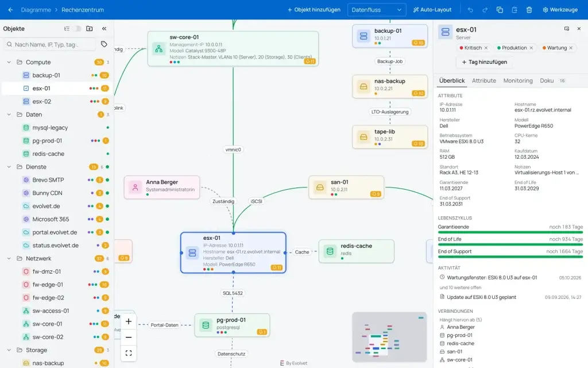The image size is (588, 368).
Task: Click the undo icon in toolbar
Action: click(470, 10)
